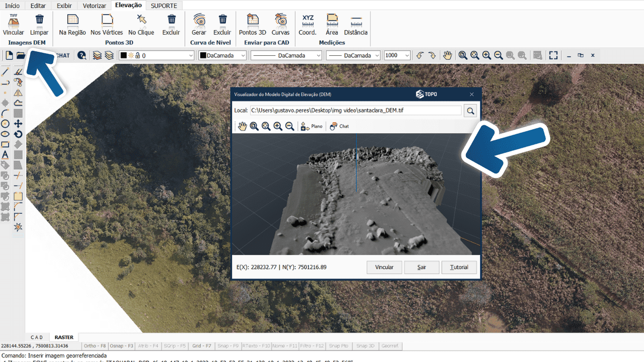Toggle Atrib - F4 mode
Image resolution: width=644 pixels, height=362 pixels.
(148, 346)
